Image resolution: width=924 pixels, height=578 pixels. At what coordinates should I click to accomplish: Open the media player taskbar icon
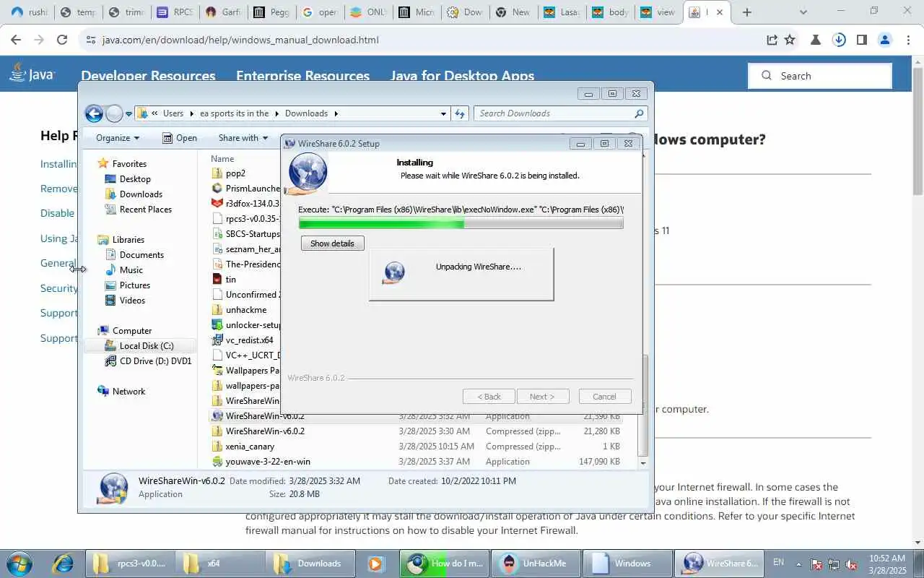pyautogui.click(x=375, y=563)
